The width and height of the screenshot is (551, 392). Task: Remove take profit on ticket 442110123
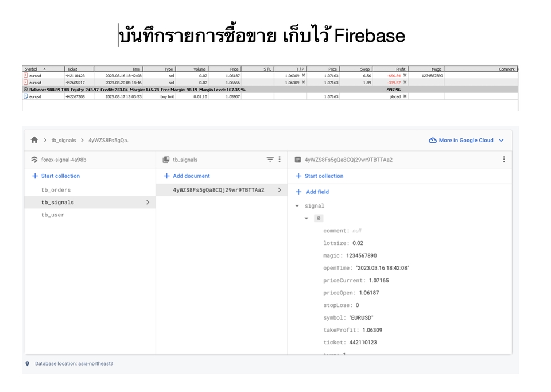(x=303, y=75)
